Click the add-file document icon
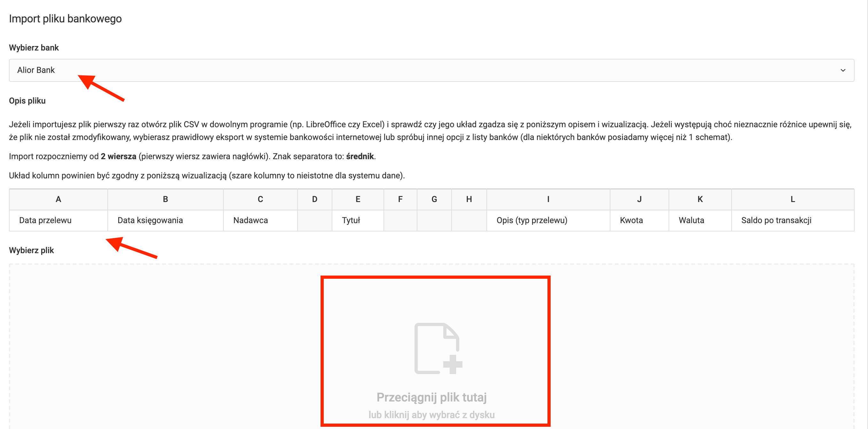 pyautogui.click(x=438, y=348)
